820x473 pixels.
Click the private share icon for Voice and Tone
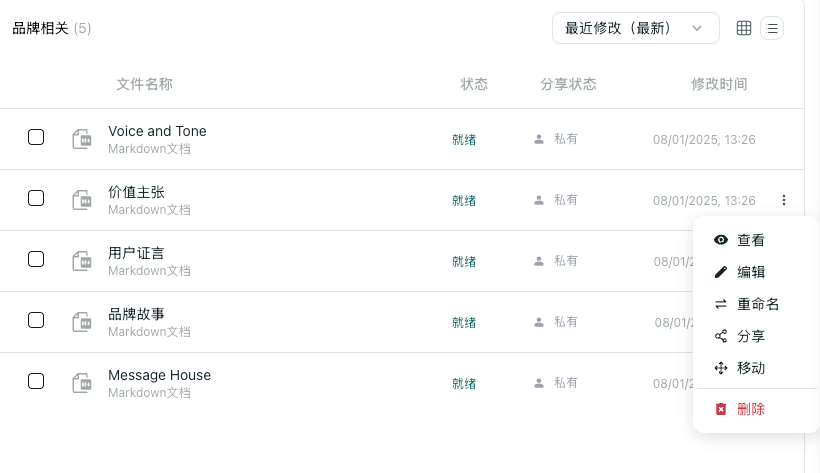click(539, 139)
